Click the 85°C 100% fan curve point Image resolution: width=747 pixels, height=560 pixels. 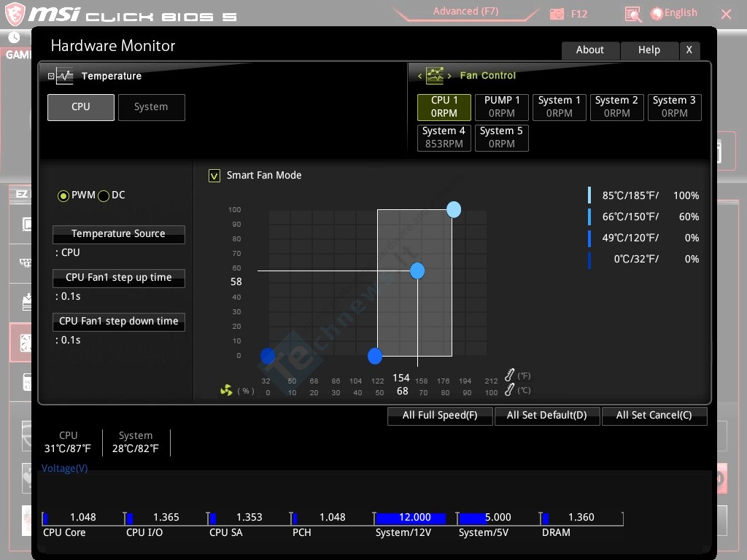pyautogui.click(x=454, y=210)
